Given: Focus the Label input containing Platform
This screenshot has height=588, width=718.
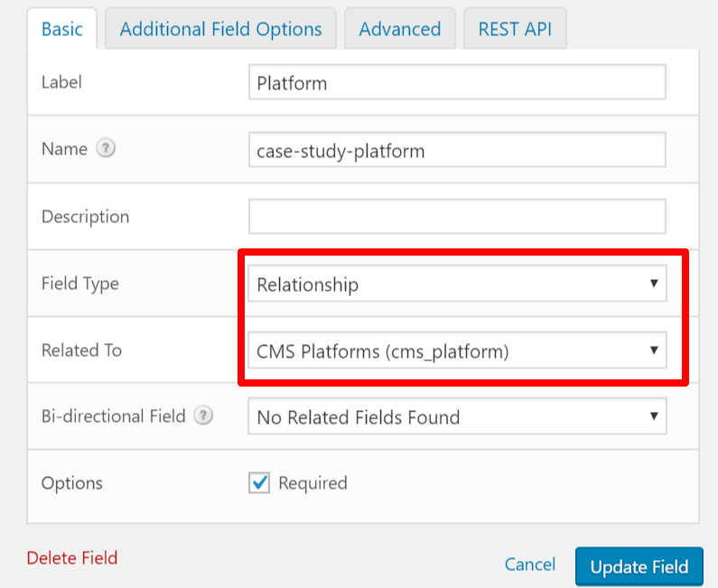Looking at the screenshot, I should click(457, 82).
